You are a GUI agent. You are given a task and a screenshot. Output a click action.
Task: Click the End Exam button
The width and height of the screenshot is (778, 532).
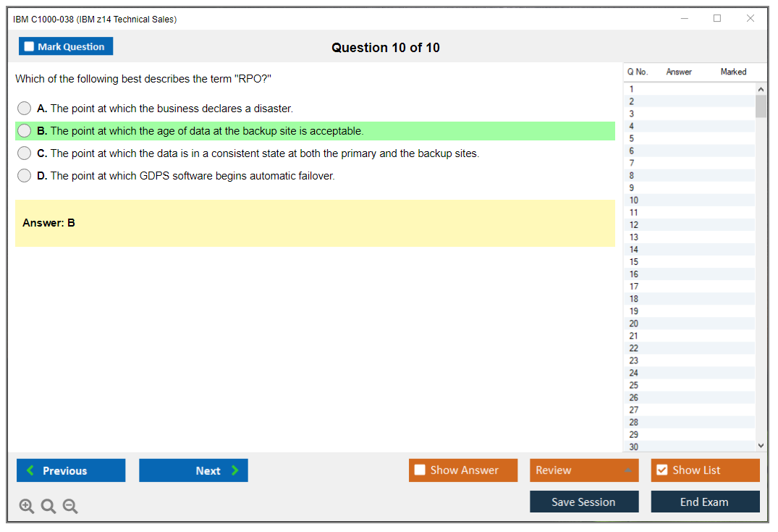click(x=705, y=502)
